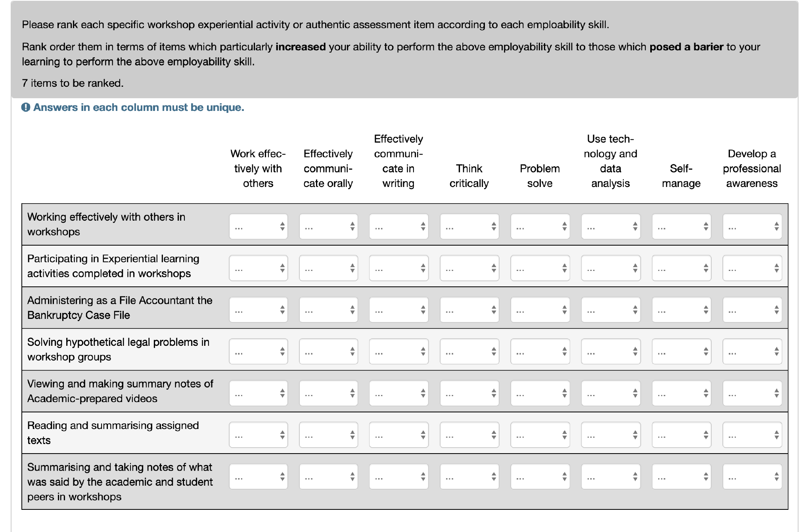812x532 pixels.
Task: Open 'Use technology and data analysis' dropdown for Solving hypothetical problems row
Action: [x=611, y=351]
